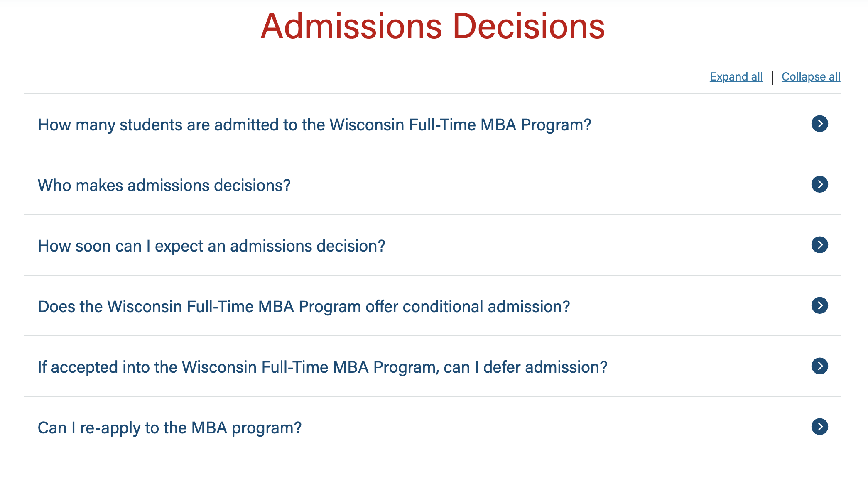Viewport: 868px width, 479px height.
Task: Click the arrow icon next to 'Can I re-apply'
Action: click(819, 427)
